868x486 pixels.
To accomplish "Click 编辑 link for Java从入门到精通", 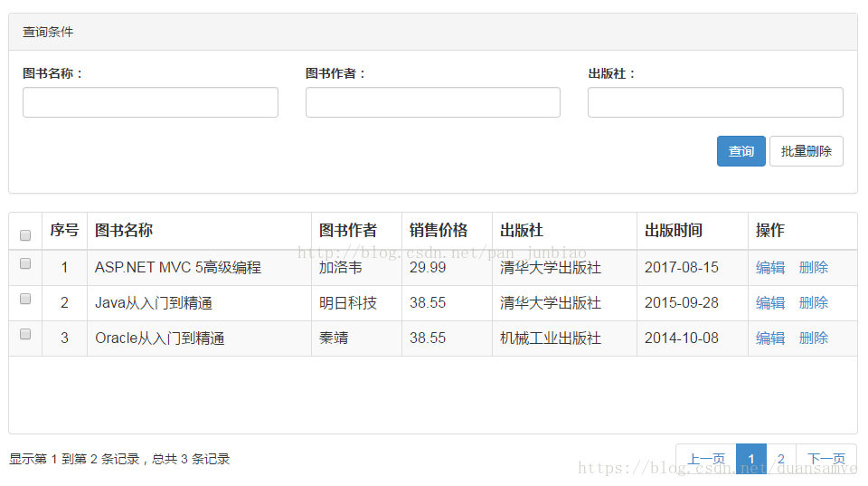I will click(770, 303).
